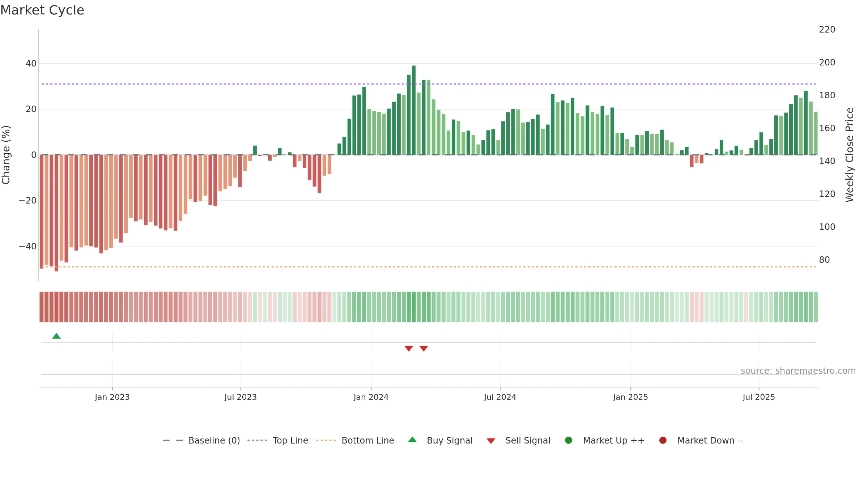
Task: Click the orange dotted bottom line in chart
Action: (x=429, y=267)
